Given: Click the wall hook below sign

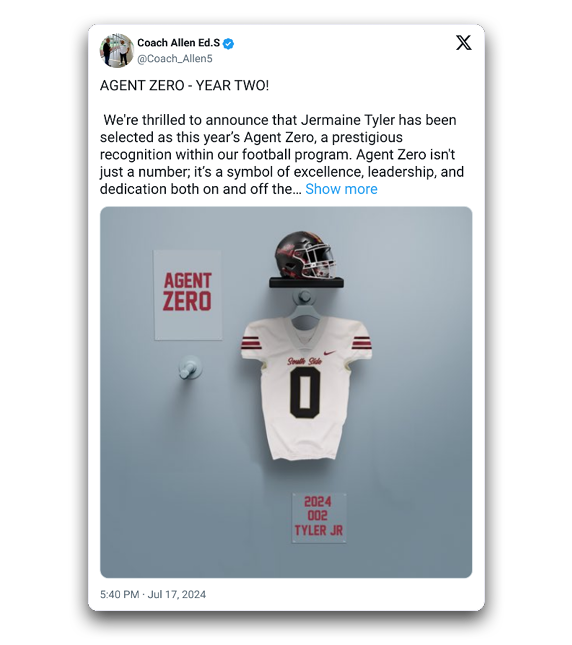Looking at the screenshot, I should tap(190, 367).
